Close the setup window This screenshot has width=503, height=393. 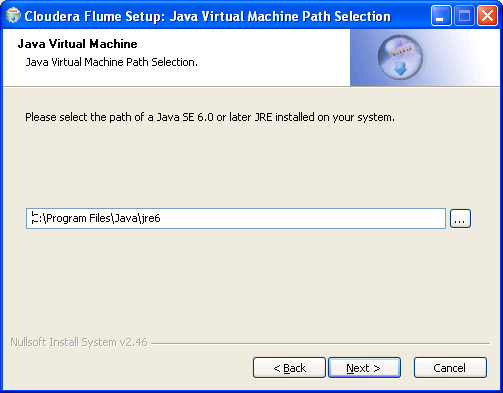(x=487, y=15)
